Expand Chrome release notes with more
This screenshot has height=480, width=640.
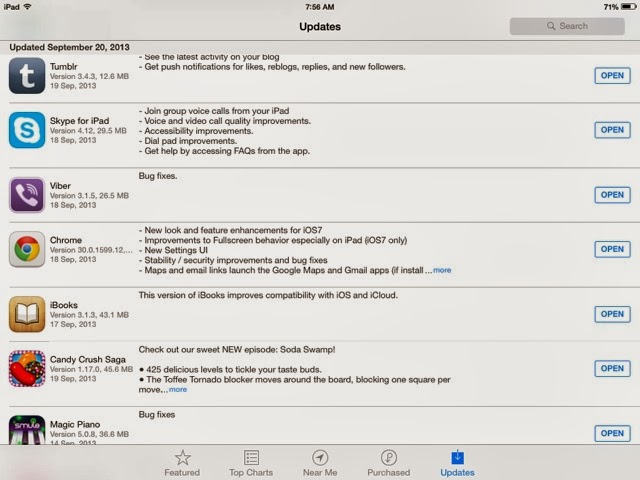[x=442, y=270]
